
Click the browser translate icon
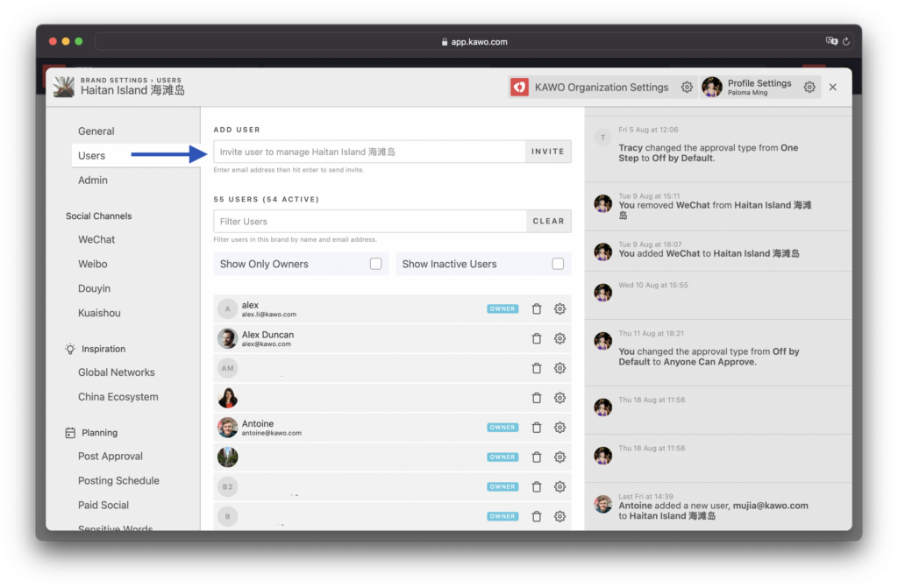tap(831, 41)
